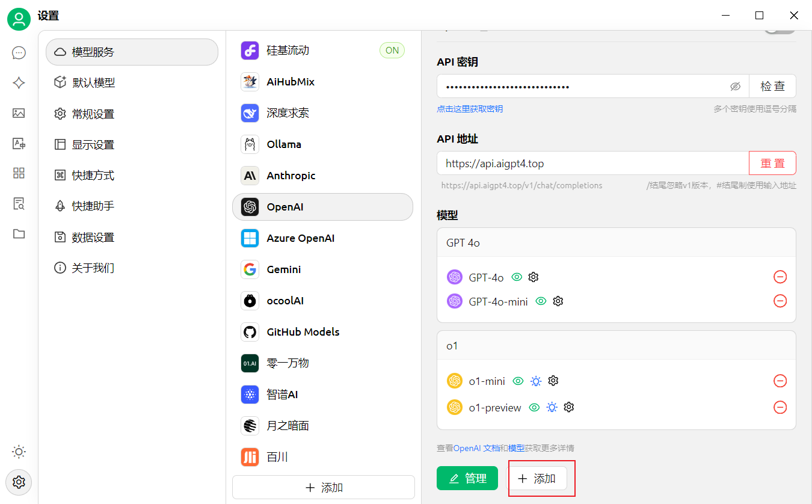Click 添加 below the provider list

point(324,487)
